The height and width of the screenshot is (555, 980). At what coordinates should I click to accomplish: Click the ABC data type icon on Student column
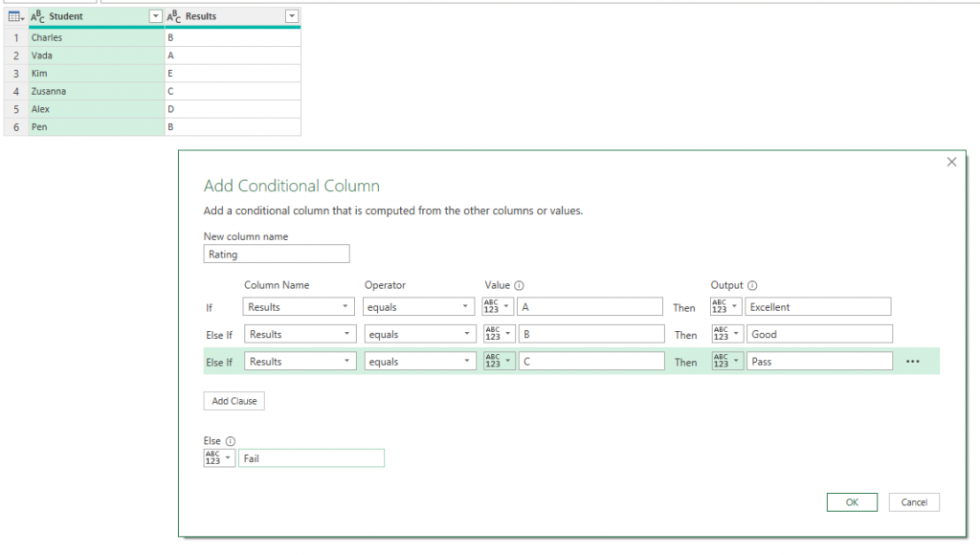pos(36,16)
